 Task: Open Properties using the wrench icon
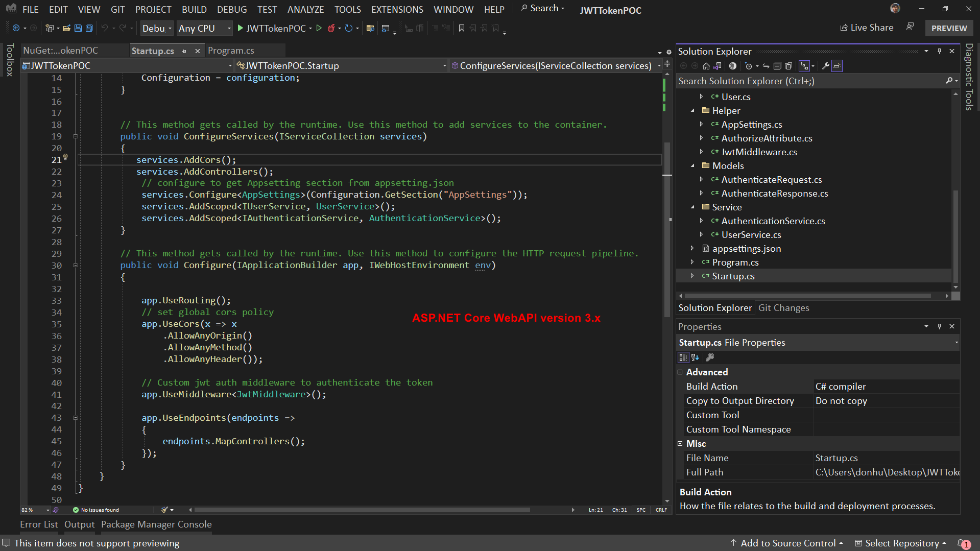pyautogui.click(x=825, y=65)
